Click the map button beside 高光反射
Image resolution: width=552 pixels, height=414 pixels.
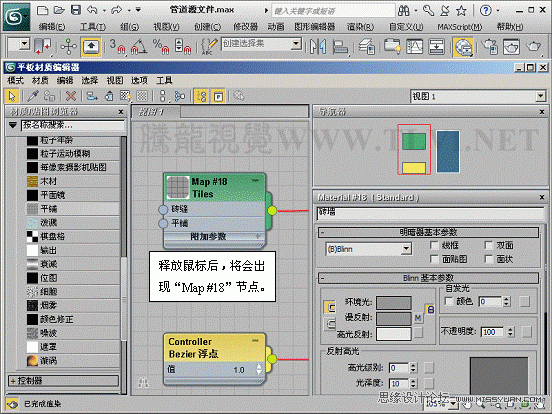418,333
